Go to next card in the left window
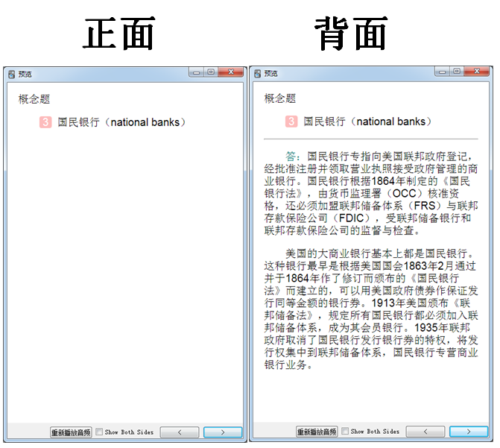Image resolution: width=500 pixels, height=448 pixels. point(223,432)
